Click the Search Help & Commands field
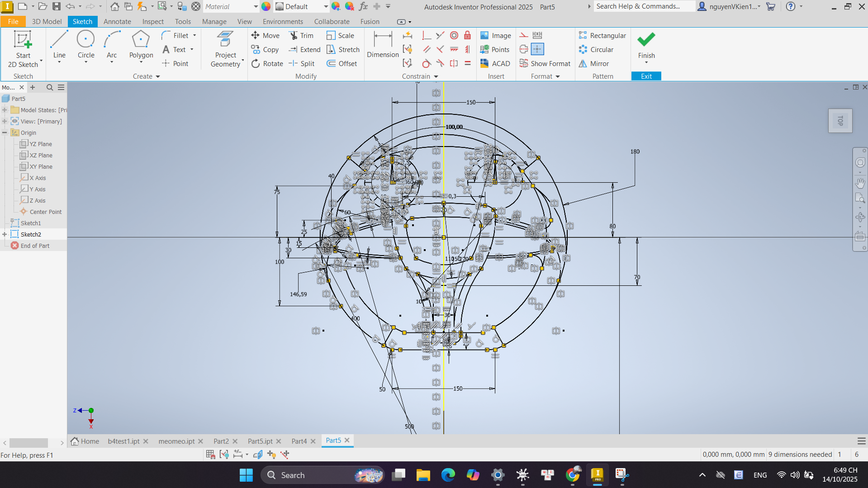 [x=643, y=6]
